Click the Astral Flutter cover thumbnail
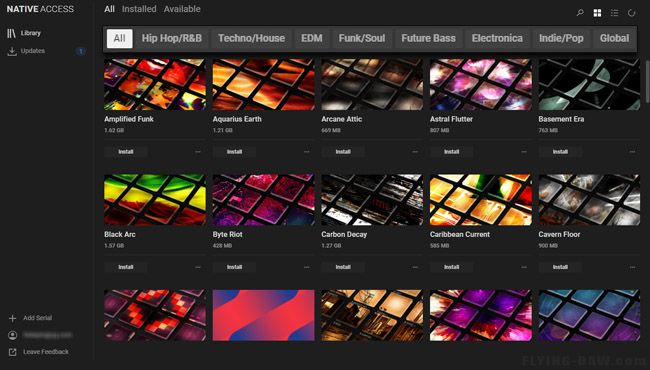This screenshot has width=650, height=370. [481, 84]
